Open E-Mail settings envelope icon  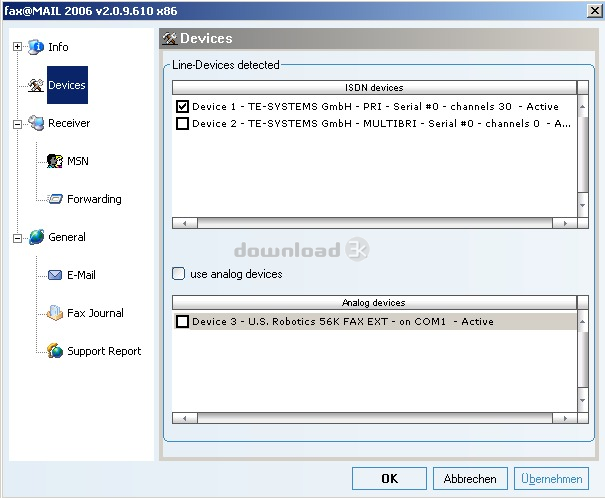pos(55,275)
